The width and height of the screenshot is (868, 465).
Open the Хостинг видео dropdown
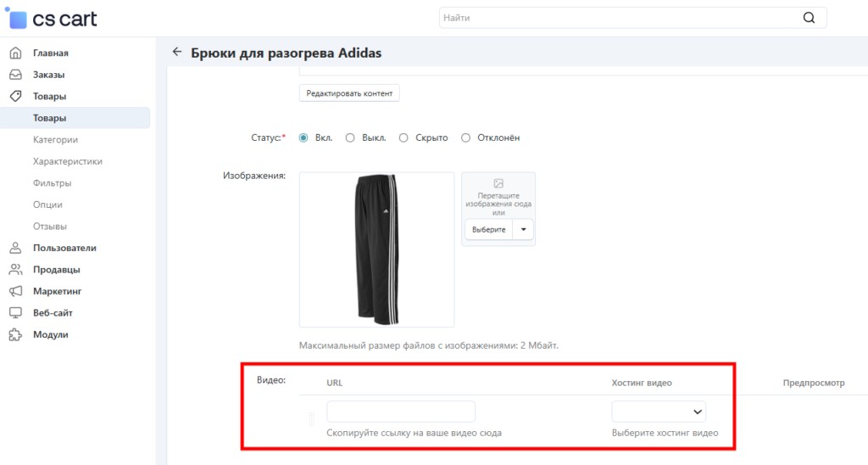pos(659,412)
